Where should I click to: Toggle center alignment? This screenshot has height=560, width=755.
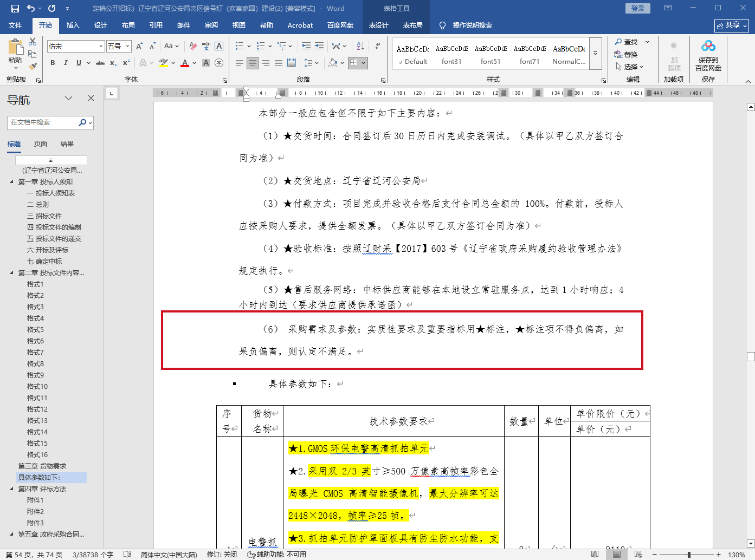tap(253, 63)
